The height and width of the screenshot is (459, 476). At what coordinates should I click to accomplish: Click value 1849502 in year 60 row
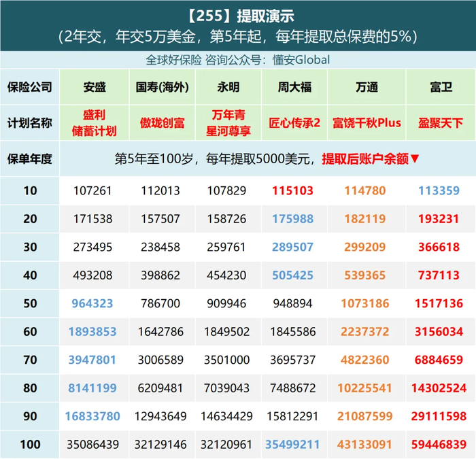[226, 332]
